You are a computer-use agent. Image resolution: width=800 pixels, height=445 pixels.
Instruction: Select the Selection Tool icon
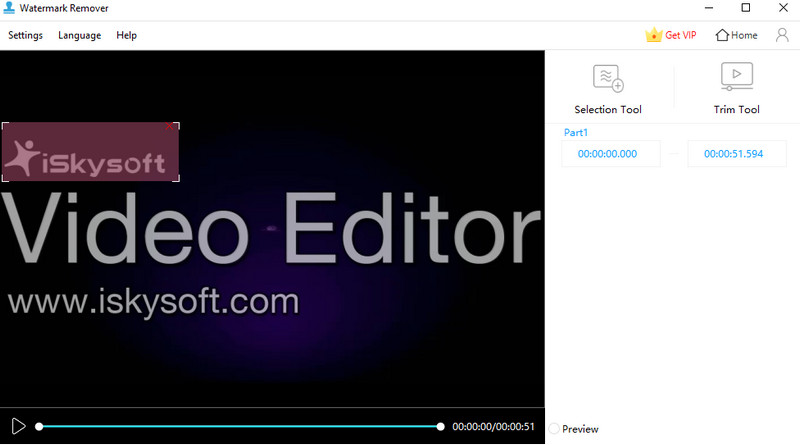(x=608, y=78)
